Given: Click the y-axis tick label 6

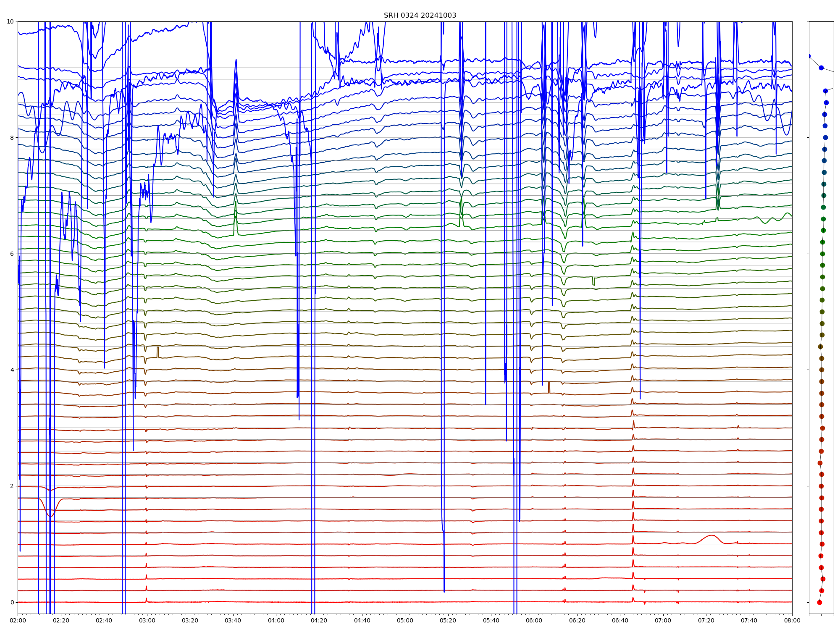Looking at the screenshot, I should tap(12, 254).
